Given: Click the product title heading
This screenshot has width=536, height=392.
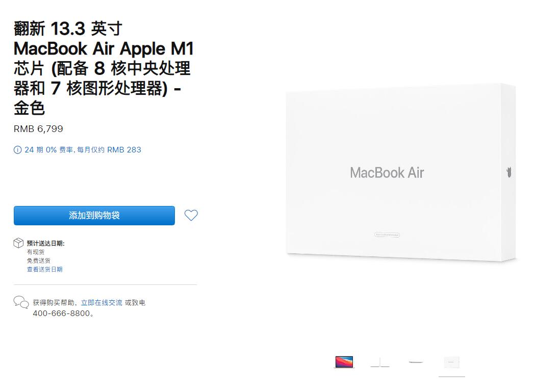Looking at the screenshot, I should coord(104,68).
